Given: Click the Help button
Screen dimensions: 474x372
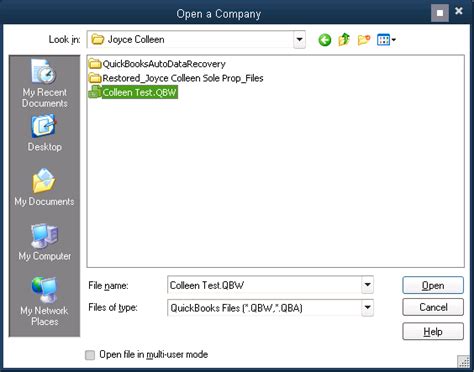Looking at the screenshot, I should 433,331.
